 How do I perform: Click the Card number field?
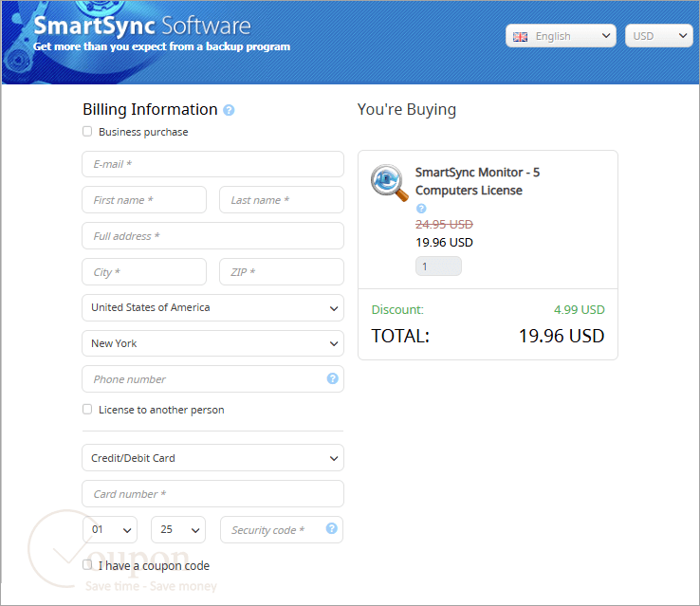(x=213, y=493)
